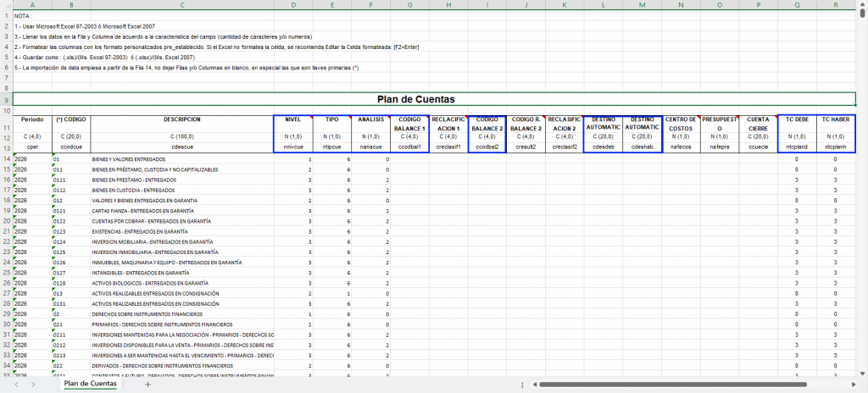The height and width of the screenshot is (393, 868).
Task: Select column Q header
Action: point(797,4)
